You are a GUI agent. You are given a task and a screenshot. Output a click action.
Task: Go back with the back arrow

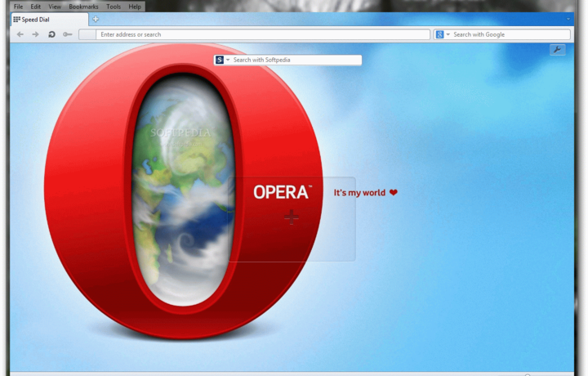(x=20, y=34)
